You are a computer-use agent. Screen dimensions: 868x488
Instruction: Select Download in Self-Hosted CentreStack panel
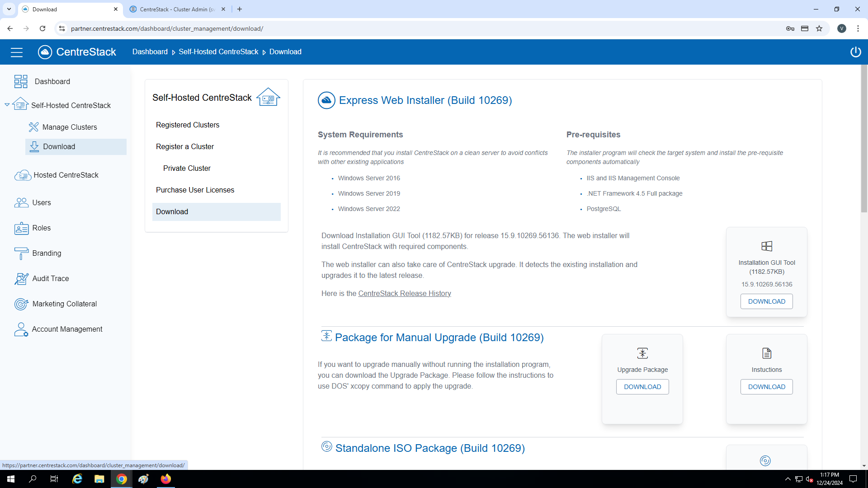216,212
